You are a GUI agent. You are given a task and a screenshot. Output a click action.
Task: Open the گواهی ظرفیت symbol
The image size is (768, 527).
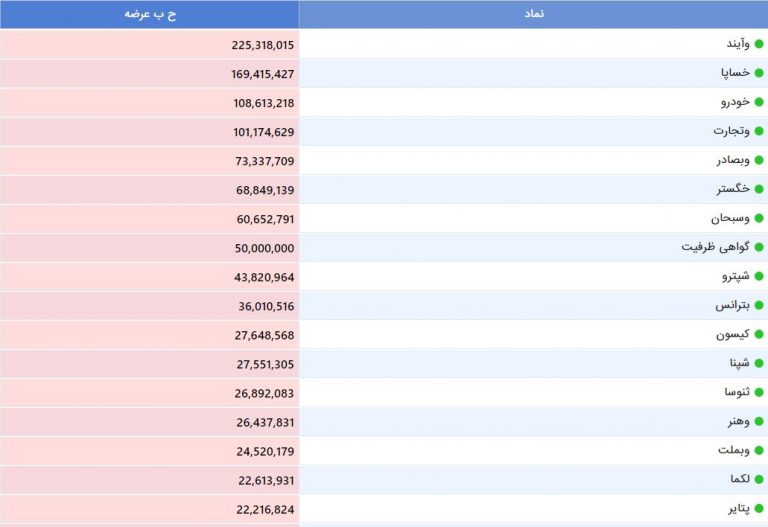716,247
